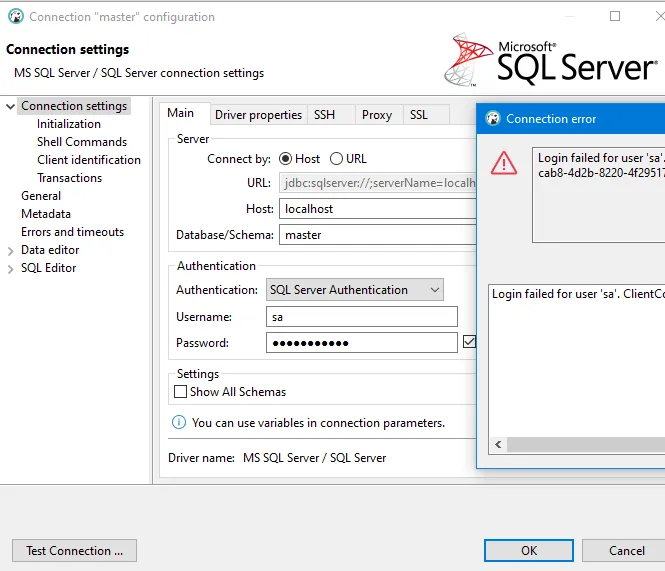Select the URL radio button

pyautogui.click(x=336, y=159)
